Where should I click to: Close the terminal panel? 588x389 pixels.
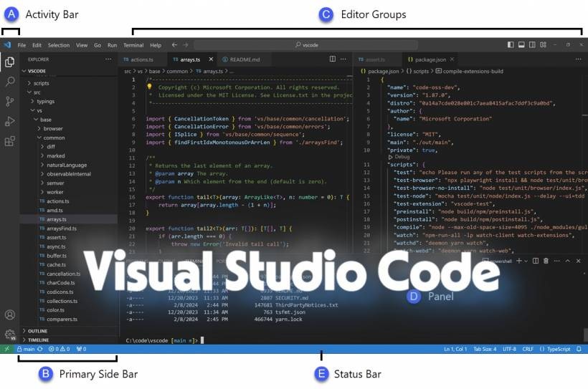(x=578, y=261)
